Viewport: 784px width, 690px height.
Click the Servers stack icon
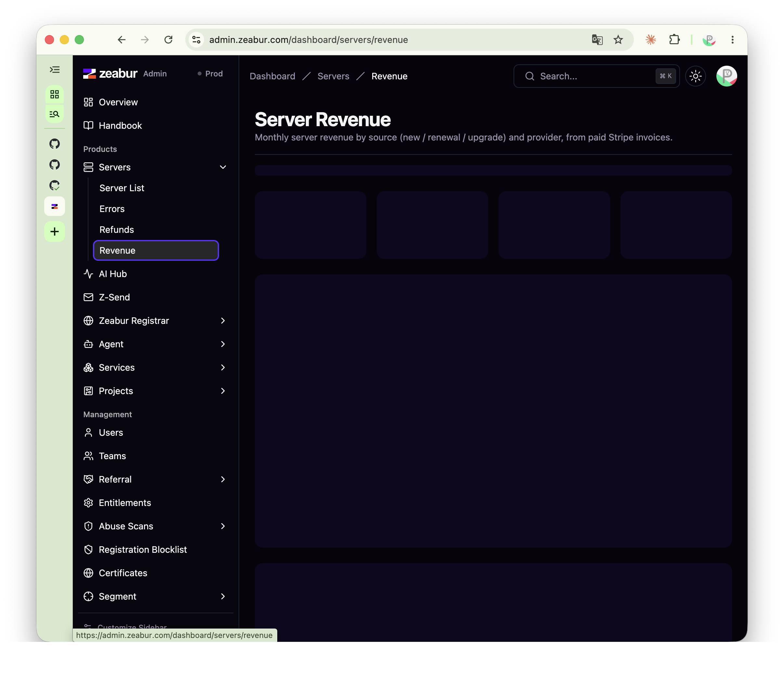88,167
